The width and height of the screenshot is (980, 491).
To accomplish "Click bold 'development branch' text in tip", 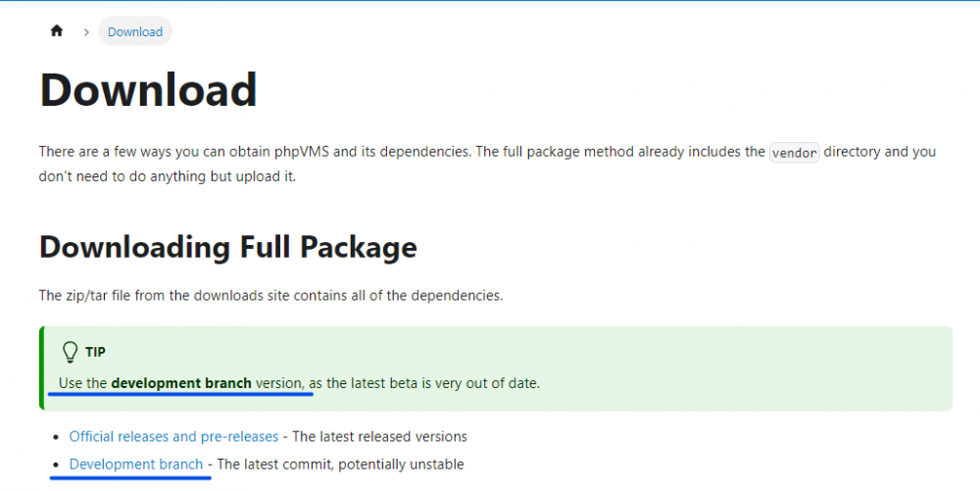I will [x=181, y=382].
